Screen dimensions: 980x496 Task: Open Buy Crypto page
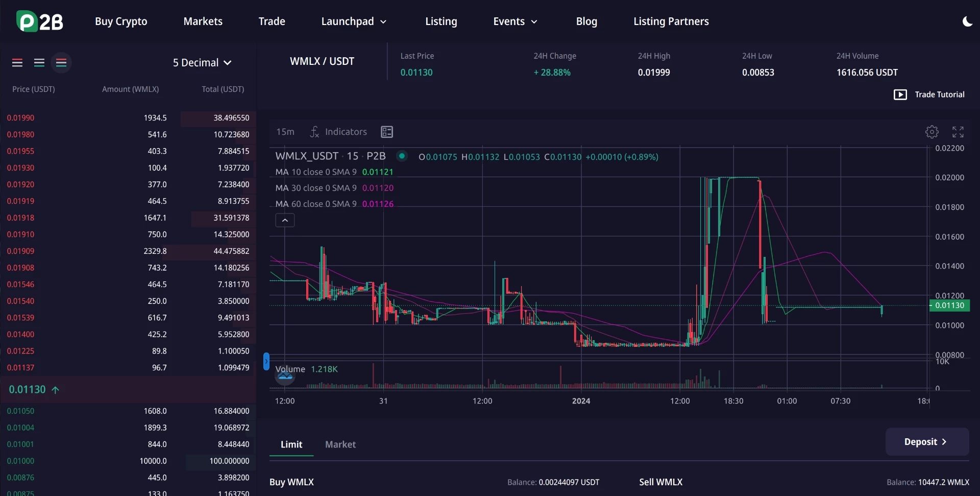(x=121, y=21)
